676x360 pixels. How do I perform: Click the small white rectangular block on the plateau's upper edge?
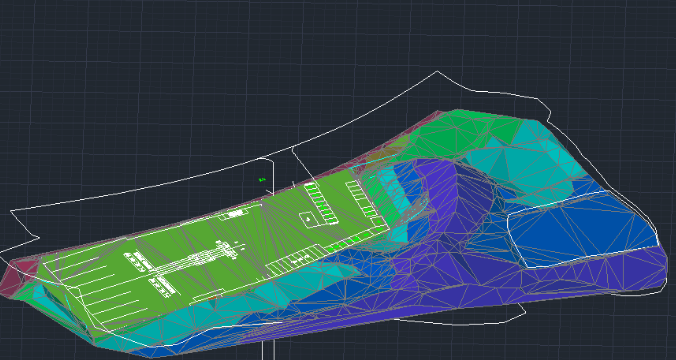pyautogui.click(x=236, y=213)
